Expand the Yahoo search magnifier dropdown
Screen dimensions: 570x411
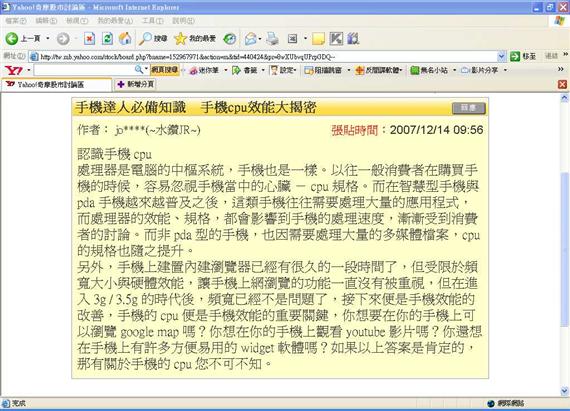click(146, 69)
